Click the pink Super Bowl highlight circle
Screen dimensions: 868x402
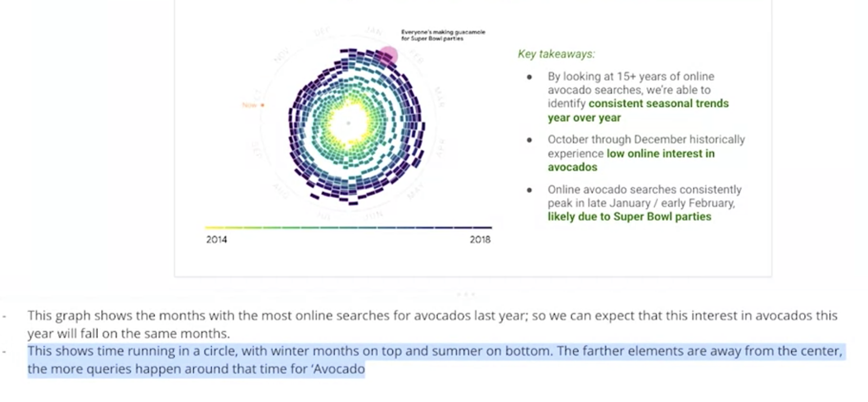[388, 56]
